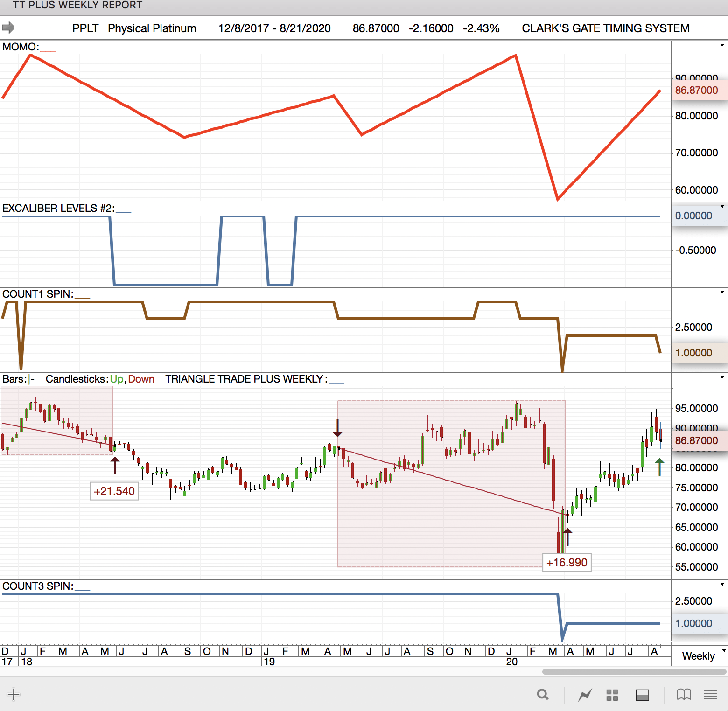
Task: Open the Weekly timeframe dropdown
Action: pos(702,656)
